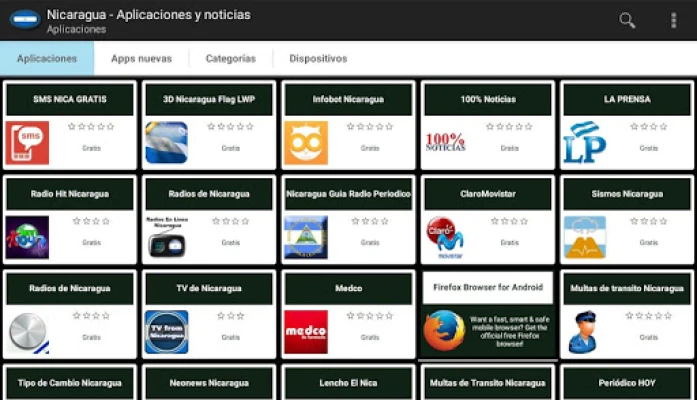The height and width of the screenshot is (400, 697).
Task: Open the Dispositivos tab
Action: (318, 59)
